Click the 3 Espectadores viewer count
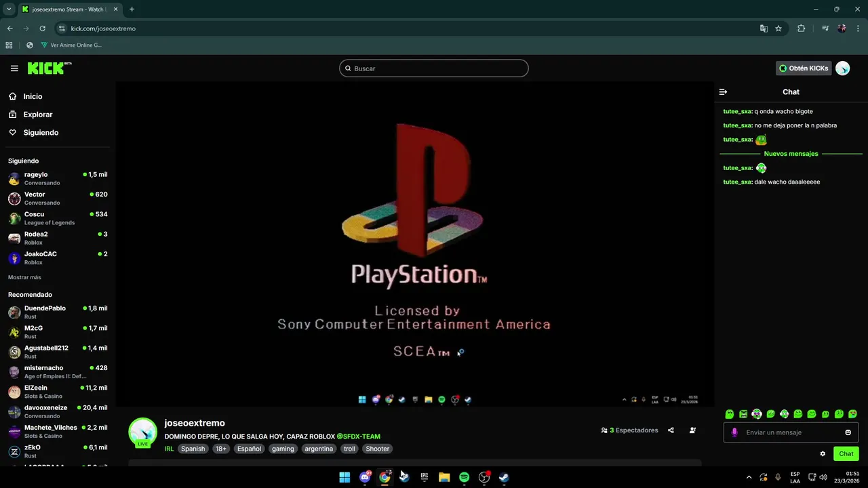Screen dimensions: 868x488 (629, 430)
